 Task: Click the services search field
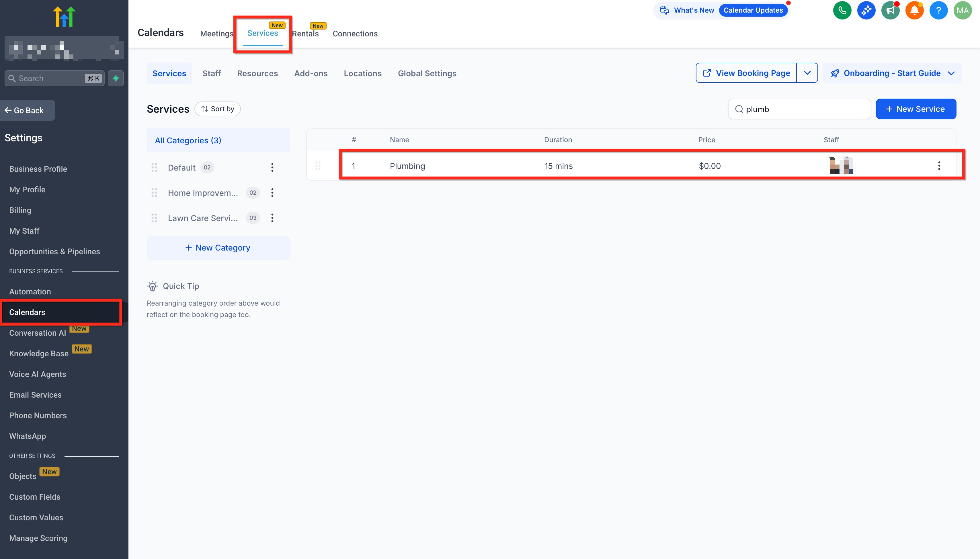(803, 110)
